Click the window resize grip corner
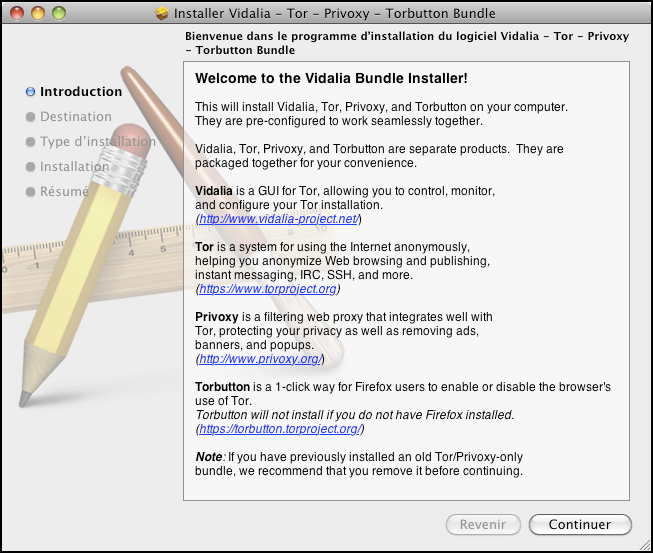This screenshot has width=653, height=553. point(645,544)
